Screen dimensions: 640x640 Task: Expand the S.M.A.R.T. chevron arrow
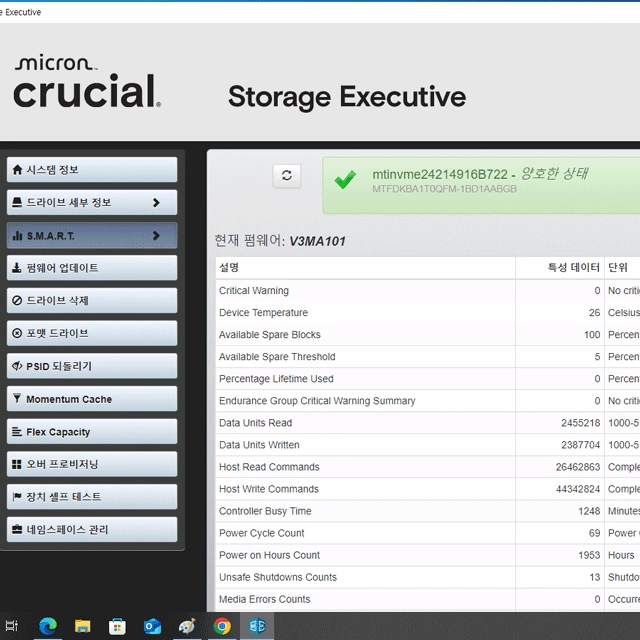point(156,236)
